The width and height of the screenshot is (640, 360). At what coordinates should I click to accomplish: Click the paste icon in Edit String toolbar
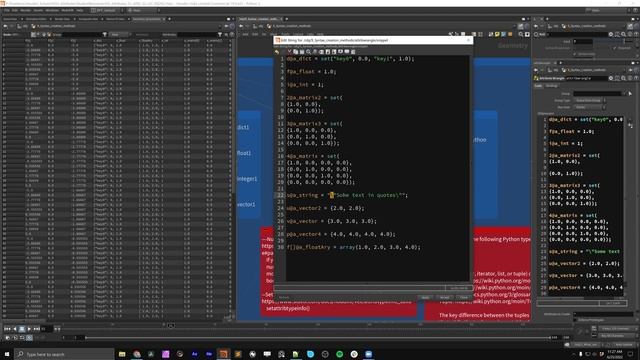302,52
